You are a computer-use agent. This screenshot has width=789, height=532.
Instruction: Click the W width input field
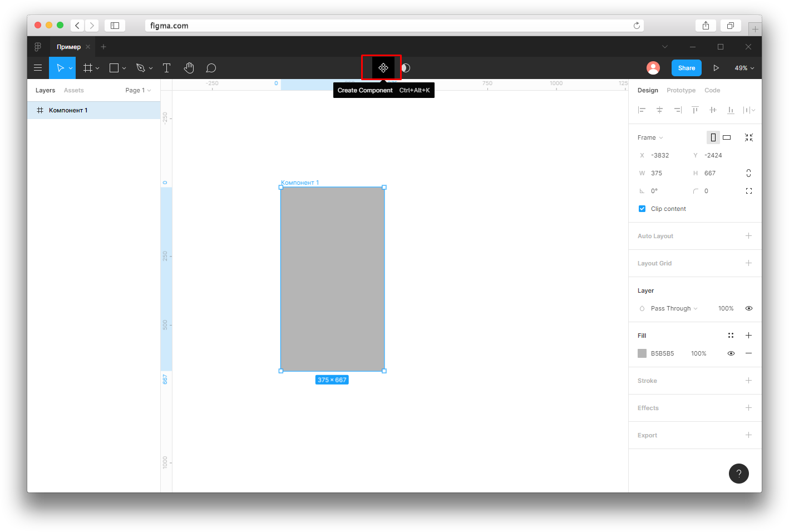click(x=662, y=173)
